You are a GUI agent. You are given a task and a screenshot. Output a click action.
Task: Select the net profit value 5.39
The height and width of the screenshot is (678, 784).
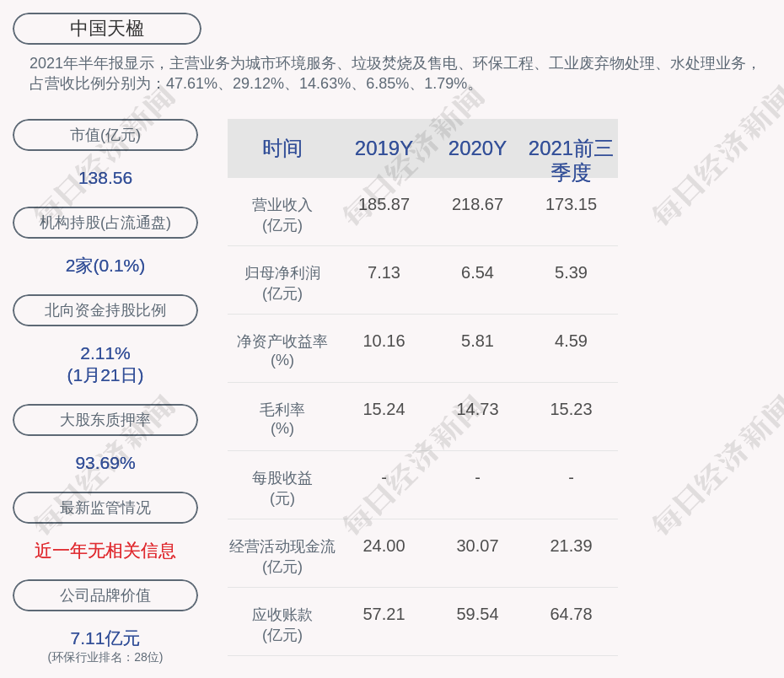click(571, 273)
